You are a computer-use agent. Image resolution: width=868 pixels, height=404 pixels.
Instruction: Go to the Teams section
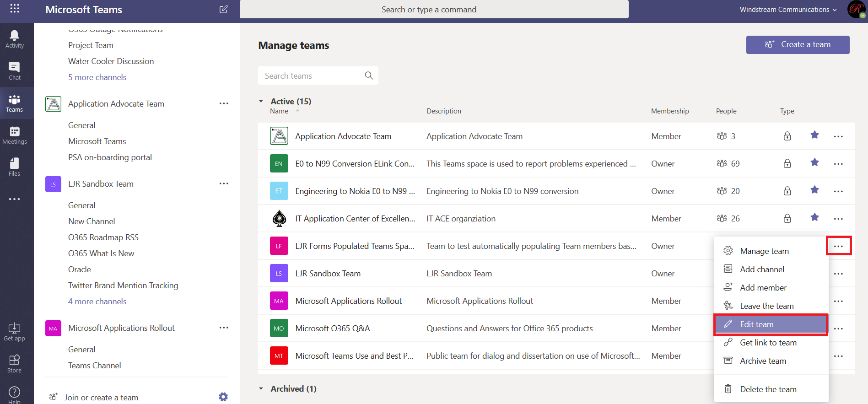tap(15, 103)
